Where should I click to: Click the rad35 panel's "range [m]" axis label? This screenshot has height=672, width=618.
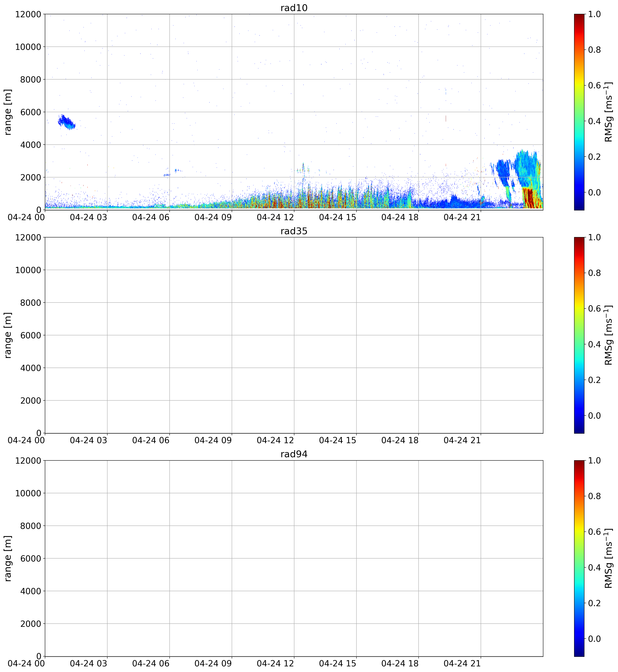pyautogui.click(x=8, y=335)
